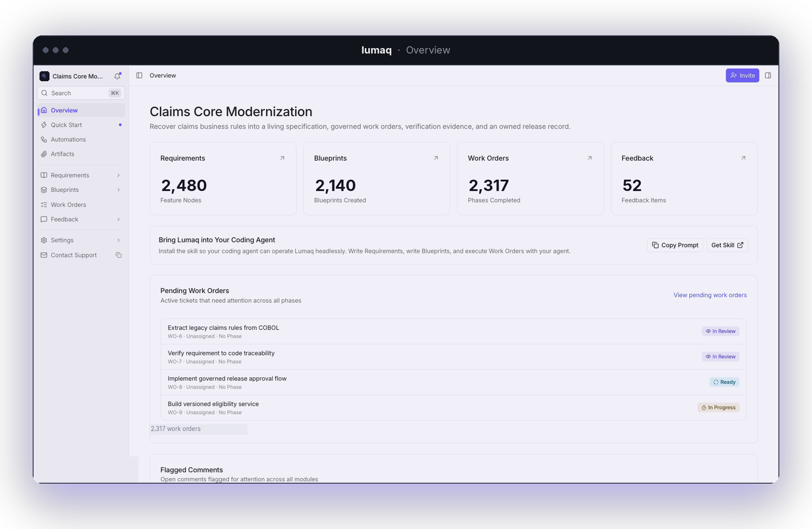The width and height of the screenshot is (812, 529).
Task: Click the In Review badge on WO-6
Action: tap(720, 331)
